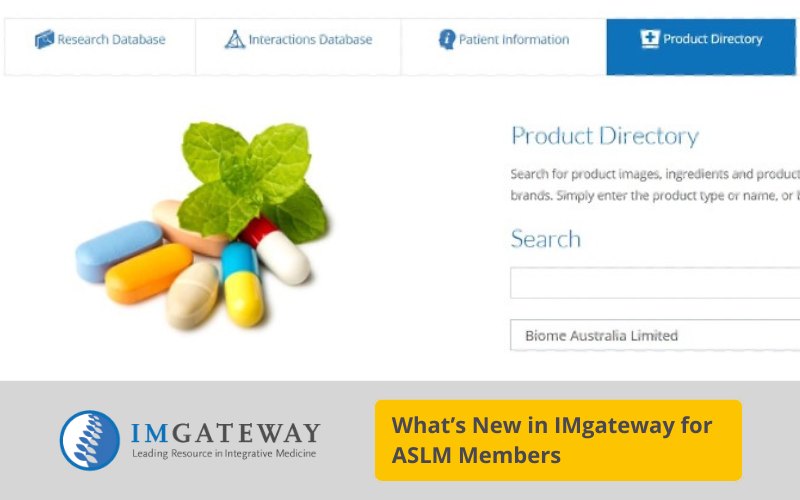Viewport: 800px width, 500px height.
Task: Click the Interactions Database triangle icon
Action: pos(235,39)
